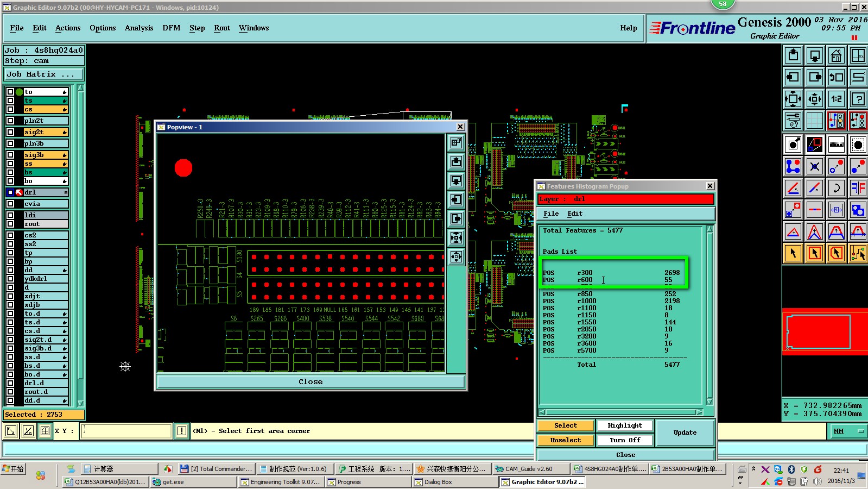The width and height of the screenshot is (868, 489).
Task: Toggle the active checkbox for layer drl
Action: pyautogui.click(x=10, y=192)
